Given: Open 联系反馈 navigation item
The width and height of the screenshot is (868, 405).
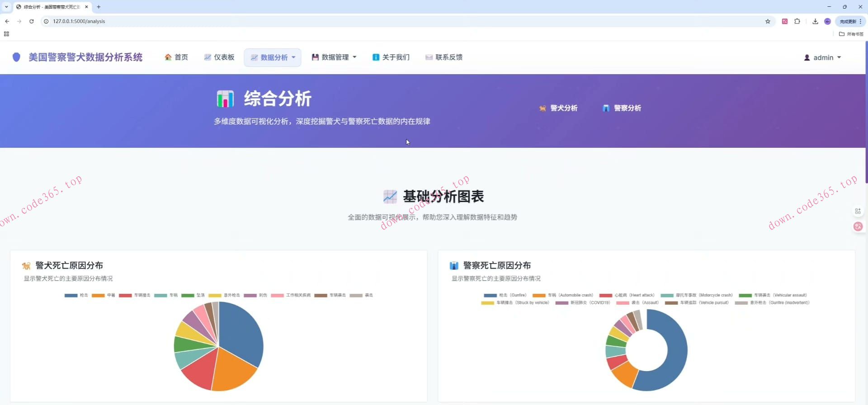Looking at the screenshot, I should tap(444, 57).
